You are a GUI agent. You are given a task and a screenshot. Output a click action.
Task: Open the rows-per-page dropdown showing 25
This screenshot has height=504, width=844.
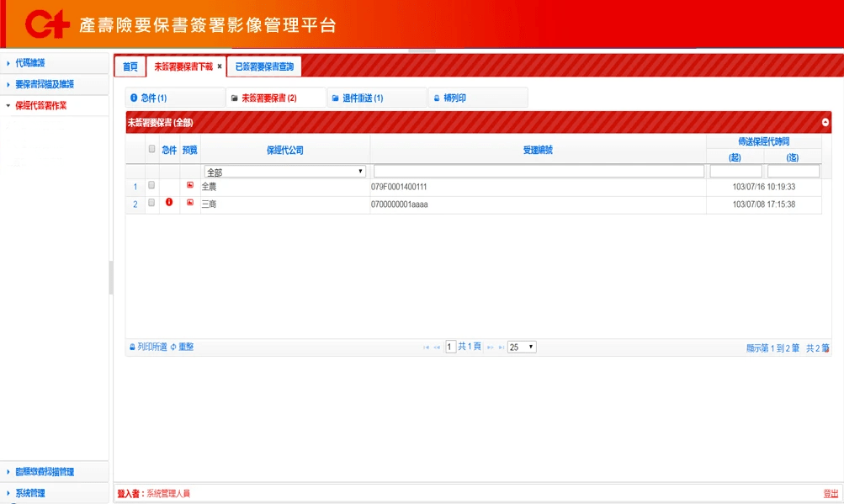point(522,347)
